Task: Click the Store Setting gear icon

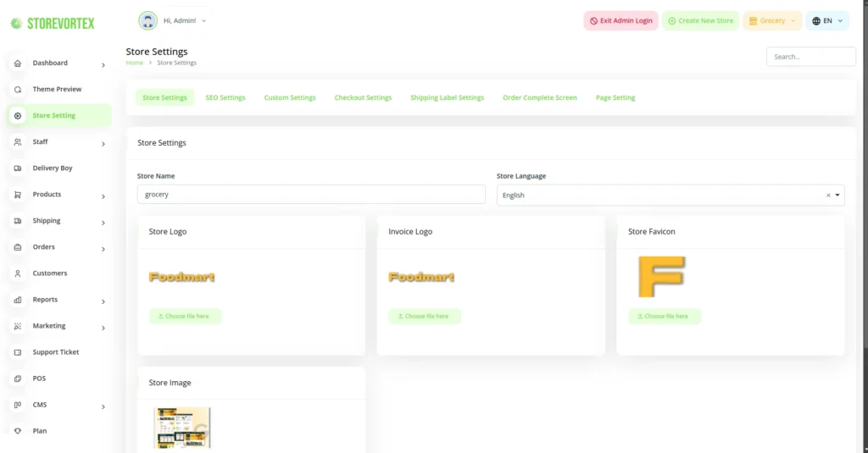Action: 18,116
